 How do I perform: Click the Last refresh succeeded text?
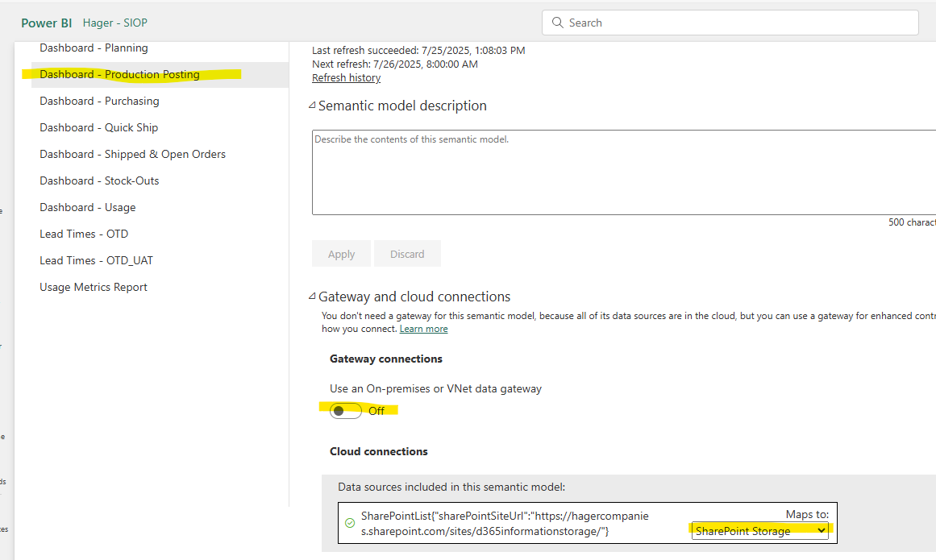[x=418, y=51]
